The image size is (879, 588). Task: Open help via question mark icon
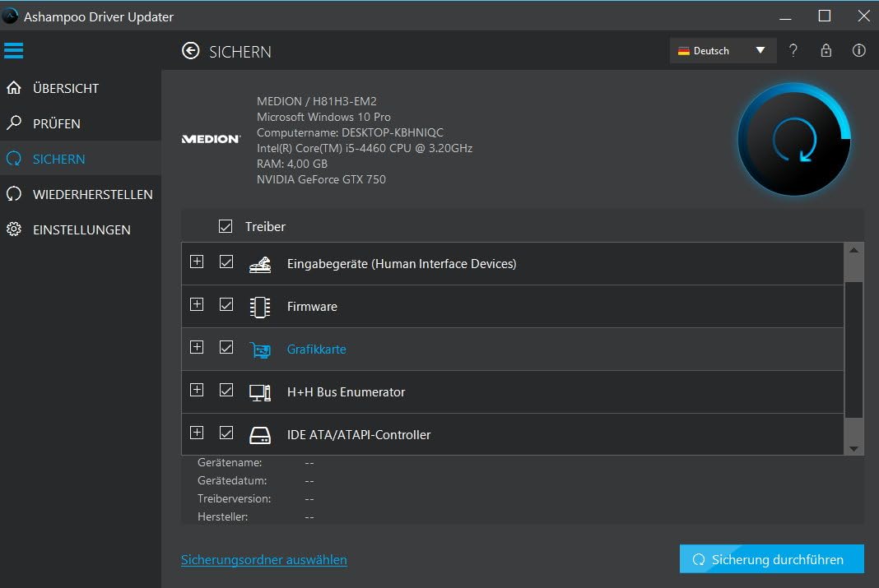793,50
